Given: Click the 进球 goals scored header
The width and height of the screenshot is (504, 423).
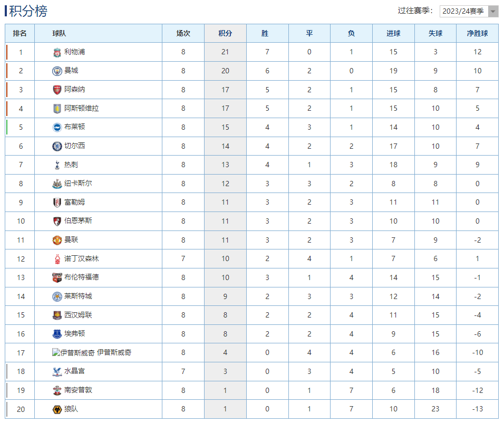Looking at the screenshot, I should tap(393, 33).
